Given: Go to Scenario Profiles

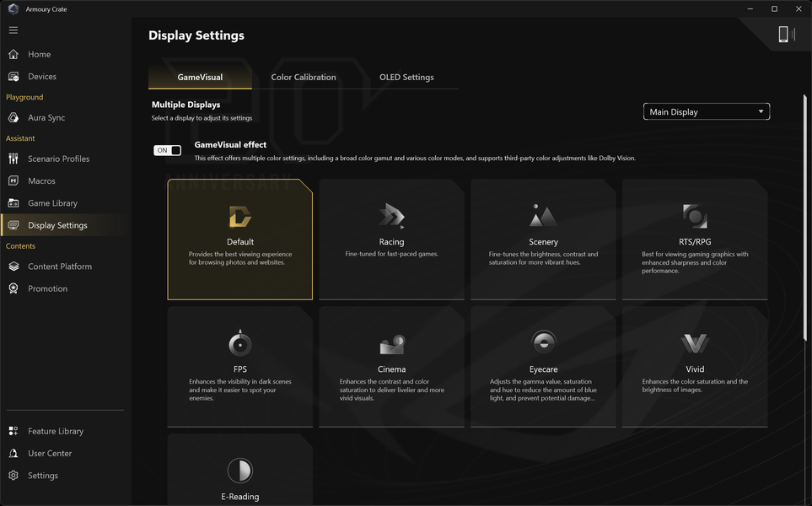Looking at the screenshot, I should pos(58,159).
